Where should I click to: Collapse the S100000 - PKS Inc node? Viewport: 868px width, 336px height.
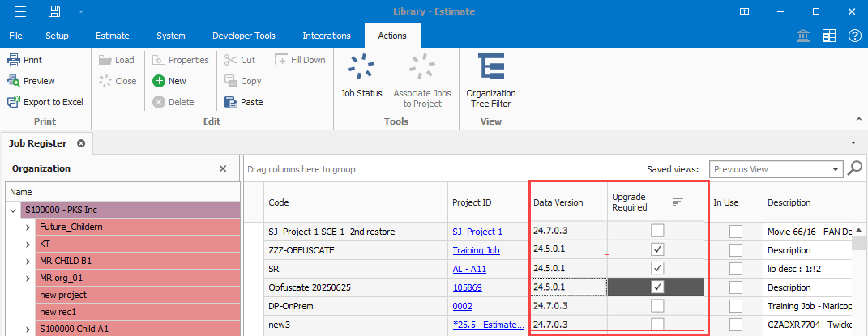tap(14, 211)
